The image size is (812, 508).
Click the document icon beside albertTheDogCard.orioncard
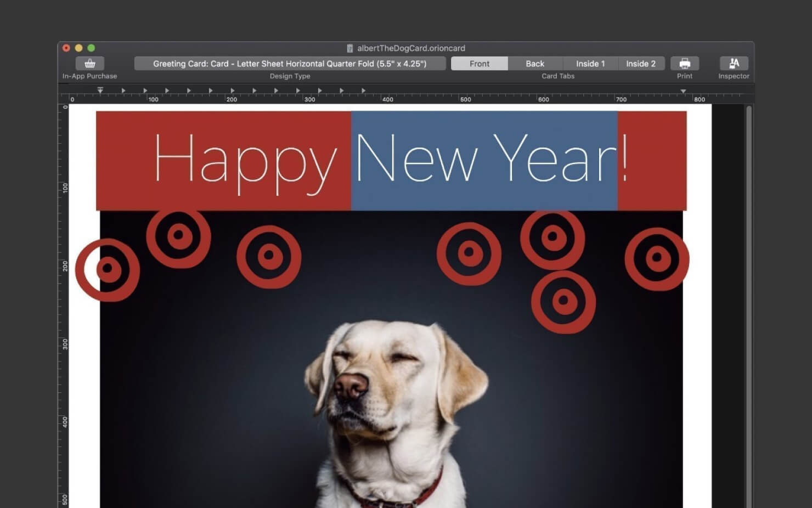point(349,48)
